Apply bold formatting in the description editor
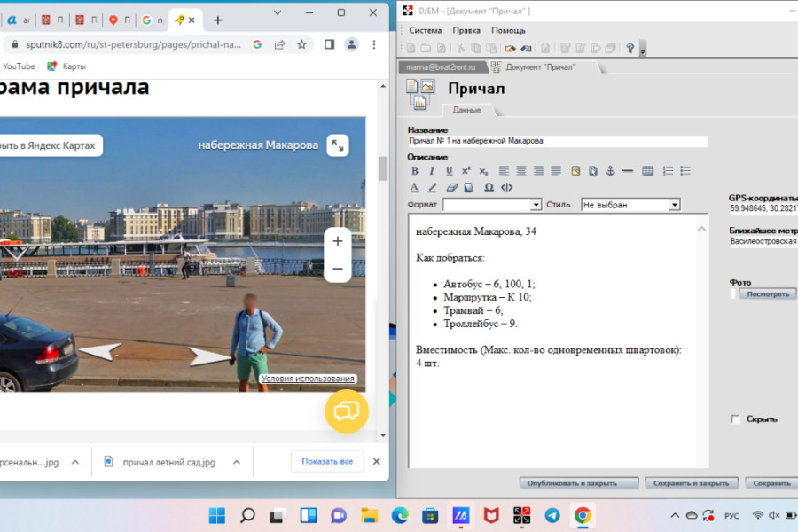The height and width of the screenshot is (532, 798). [415, 171]
